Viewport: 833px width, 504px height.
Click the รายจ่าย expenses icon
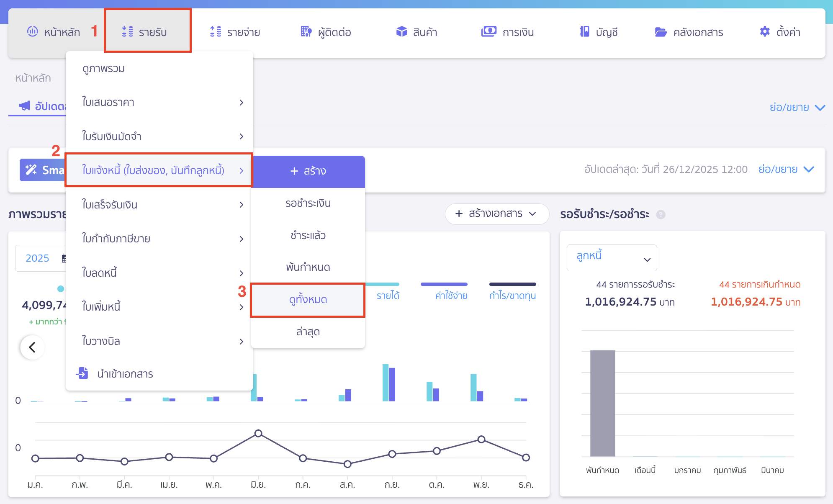[215, 31]
